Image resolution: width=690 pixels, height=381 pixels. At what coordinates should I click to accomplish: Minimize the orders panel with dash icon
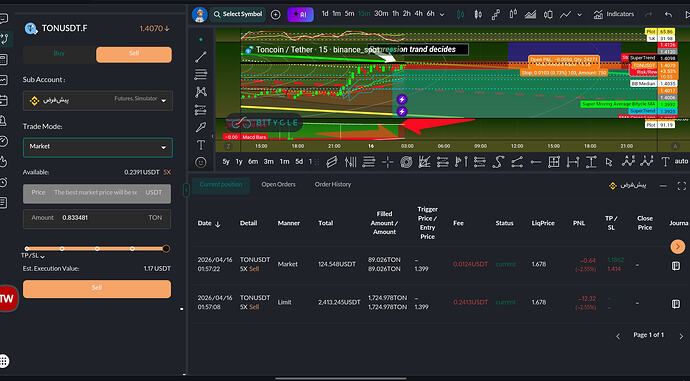pyautogui.click(x=663, y=186)
